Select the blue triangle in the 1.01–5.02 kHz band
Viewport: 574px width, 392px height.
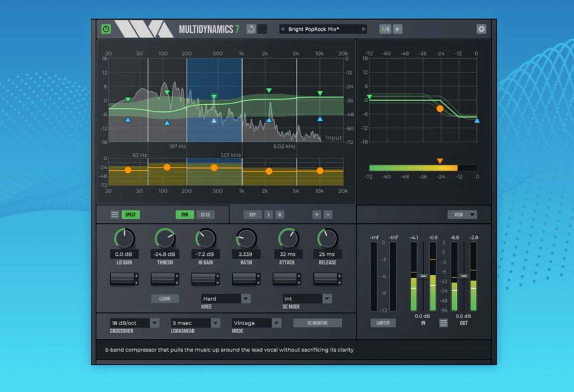(x=269, y=120)
